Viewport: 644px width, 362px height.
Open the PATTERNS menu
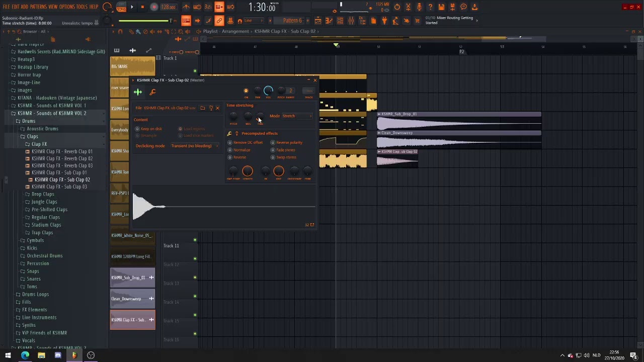click(38, 7)
